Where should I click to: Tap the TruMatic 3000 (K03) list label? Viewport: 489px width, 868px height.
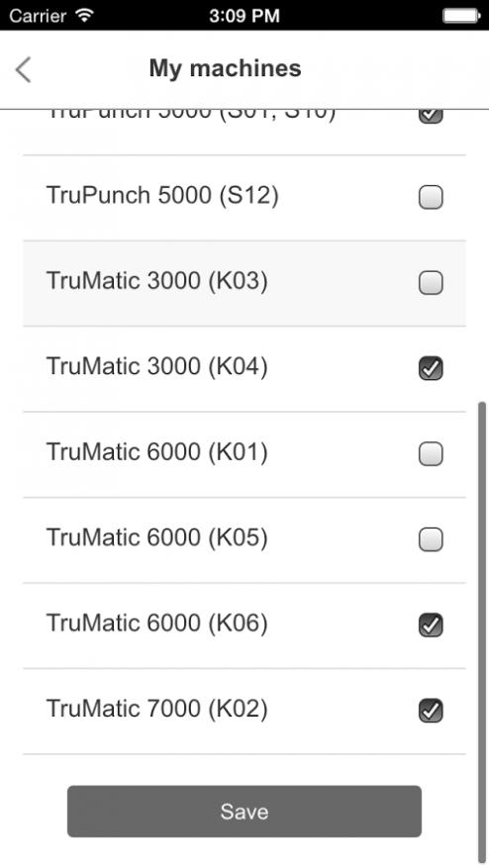pyautogui.click(x=156, y=281)
